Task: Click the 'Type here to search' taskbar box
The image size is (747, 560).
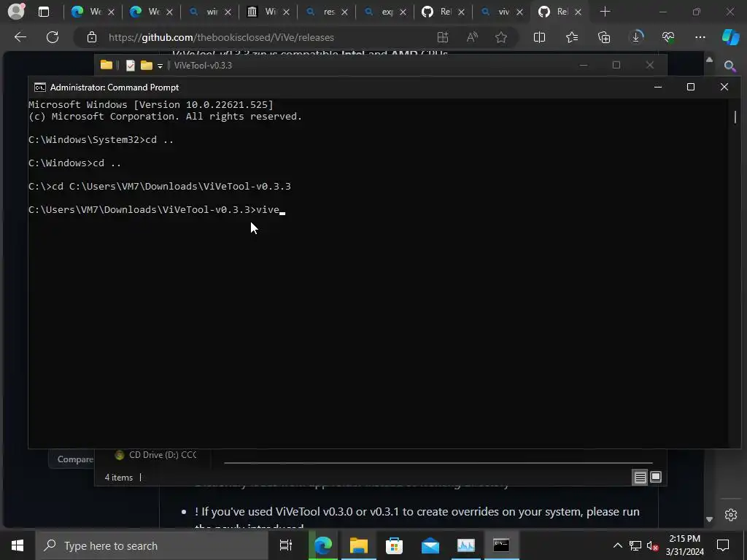Action: click(152, 545)
